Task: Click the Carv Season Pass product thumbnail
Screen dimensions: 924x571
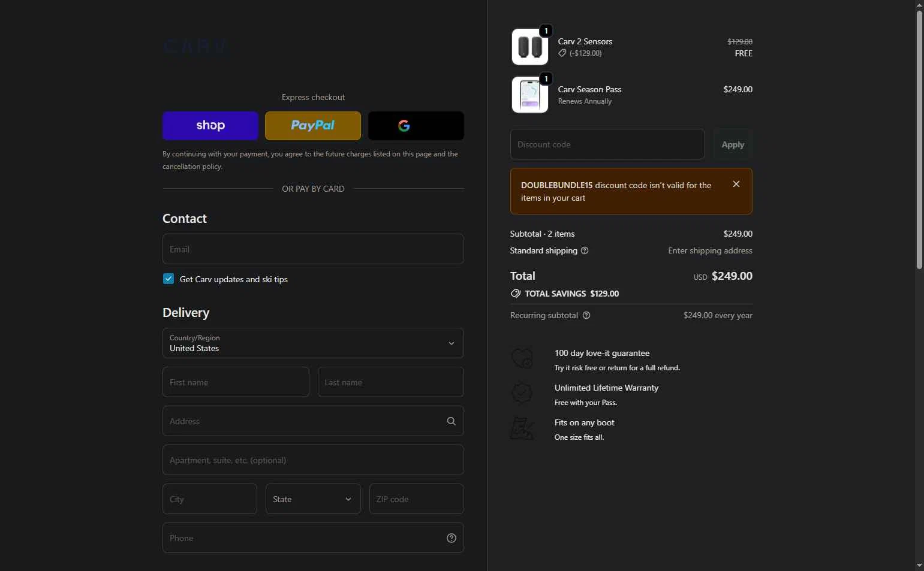Action: click(530, 95)
